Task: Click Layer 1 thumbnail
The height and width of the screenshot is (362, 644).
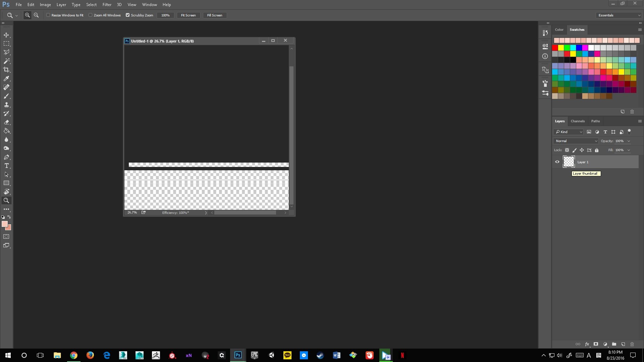Action: pyautogui.click(x=569, y=162)
